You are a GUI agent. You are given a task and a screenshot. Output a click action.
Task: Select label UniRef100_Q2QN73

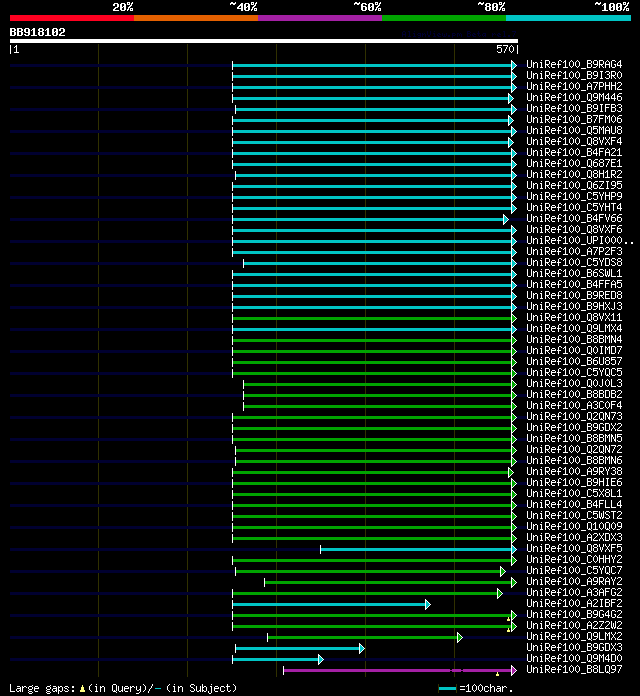coord(574,417)
